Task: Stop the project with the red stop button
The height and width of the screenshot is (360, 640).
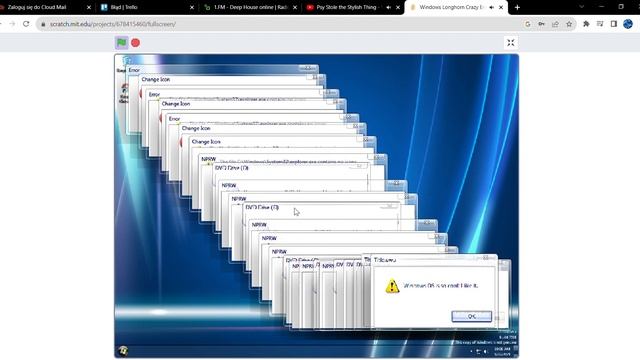Action: 136,42
